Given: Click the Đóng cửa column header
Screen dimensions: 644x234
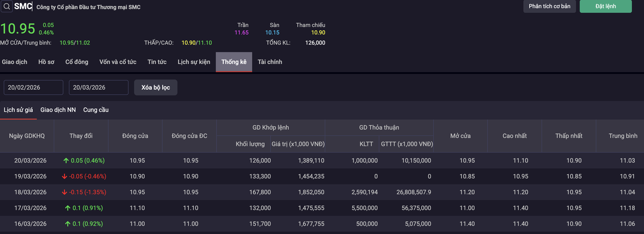Looking at the screenshot, I should 135,136.
